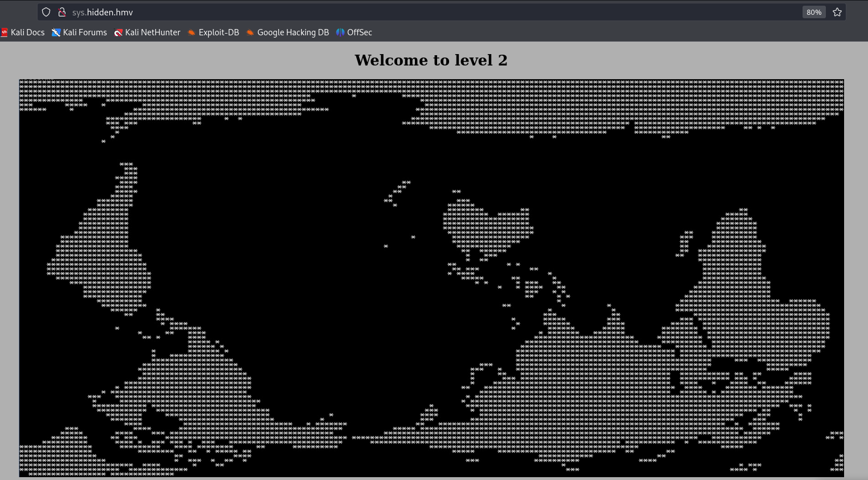Click the Exploit-DB orange bug favicon
Screen dimensions: 868x480
pos(192,32)
